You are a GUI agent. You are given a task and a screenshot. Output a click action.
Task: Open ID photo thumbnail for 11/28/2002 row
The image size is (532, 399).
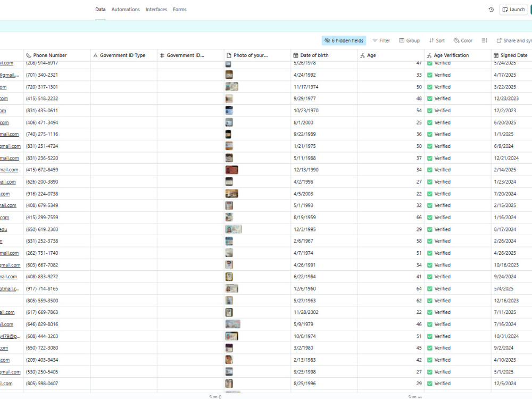click(229, 312)
